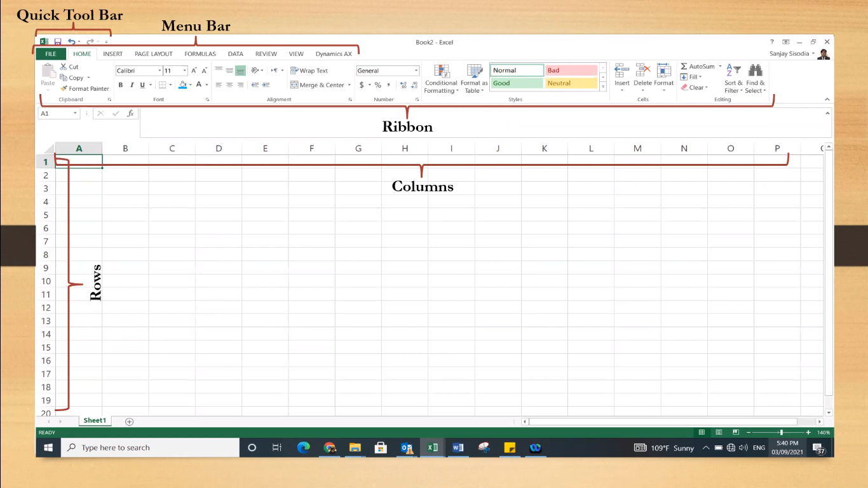
Task: Click the Cut scissors icon
Action: coord(64,67)
